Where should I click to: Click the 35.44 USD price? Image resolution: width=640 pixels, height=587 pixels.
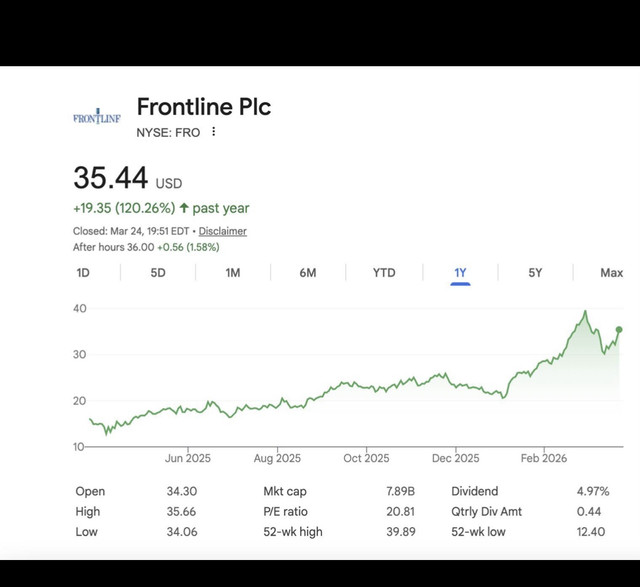tap(111, 179)
